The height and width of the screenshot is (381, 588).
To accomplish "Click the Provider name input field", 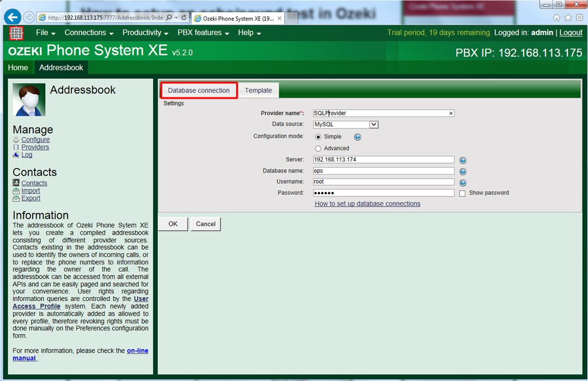I will pos(384,113).
